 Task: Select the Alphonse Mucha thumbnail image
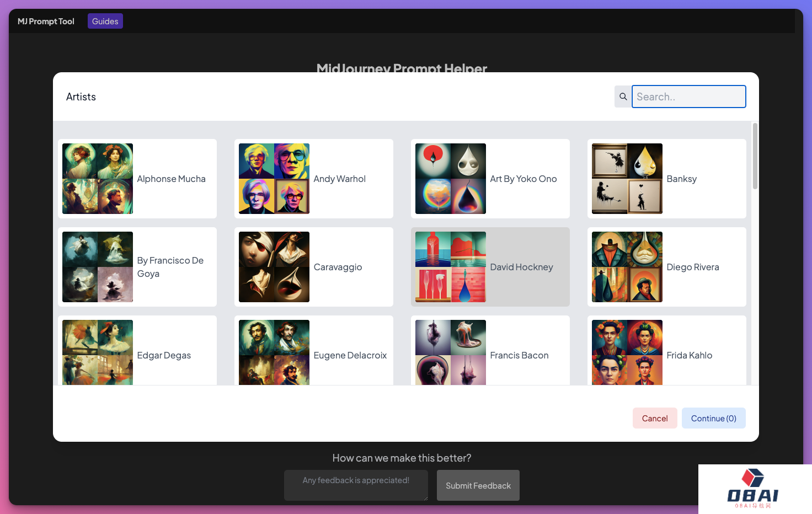point(98,179)
